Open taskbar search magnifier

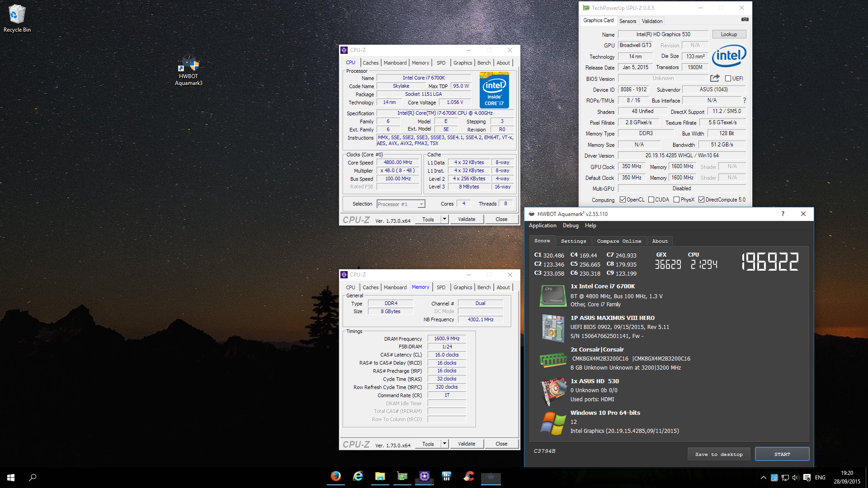coord(33,478)
